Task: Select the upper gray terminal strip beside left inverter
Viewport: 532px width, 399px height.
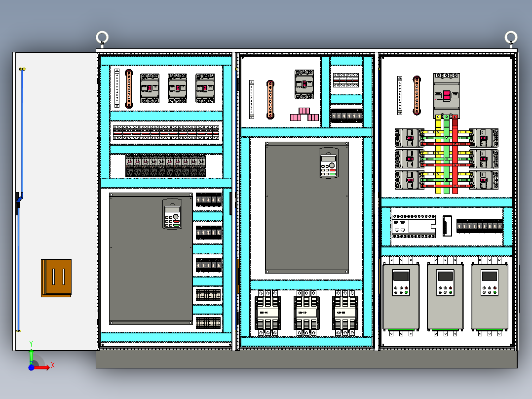Action: pyautogui.click(x=209, y=295)
